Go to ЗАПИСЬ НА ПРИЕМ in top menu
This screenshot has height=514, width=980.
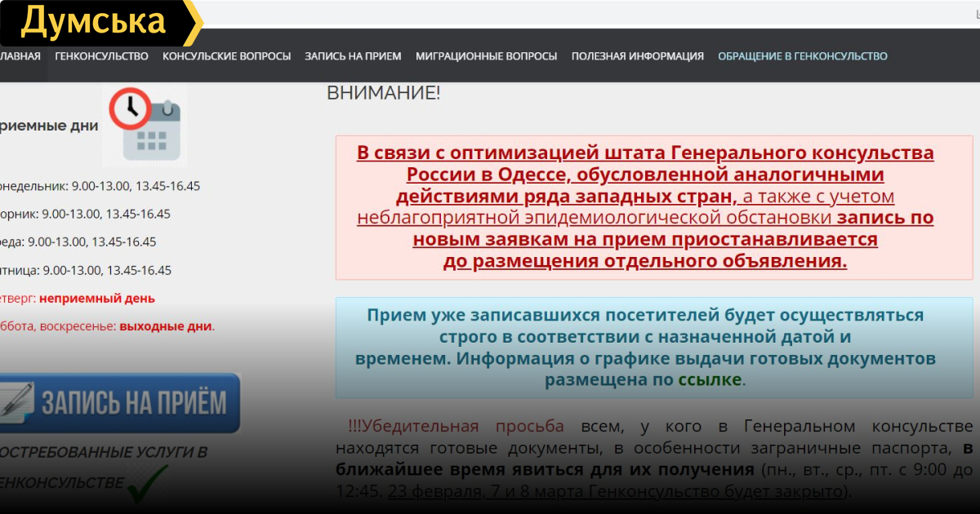pyautogui.click(x=353, y=56)
